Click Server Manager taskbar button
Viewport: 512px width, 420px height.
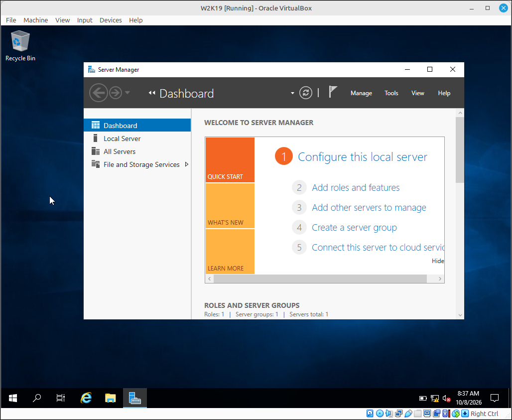(135, 398)
